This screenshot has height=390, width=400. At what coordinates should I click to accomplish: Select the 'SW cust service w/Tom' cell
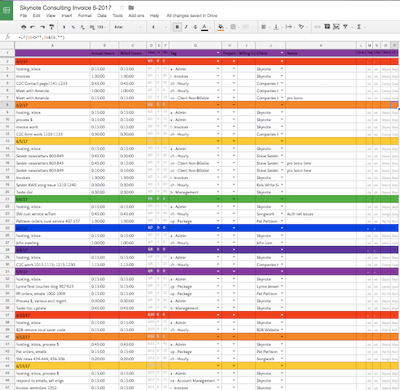click(52, 214)
